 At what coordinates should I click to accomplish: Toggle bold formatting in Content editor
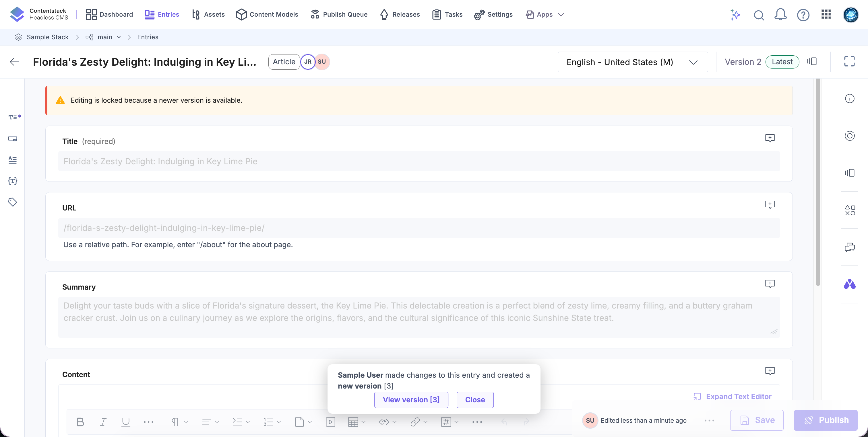click(x=80, y=422)
